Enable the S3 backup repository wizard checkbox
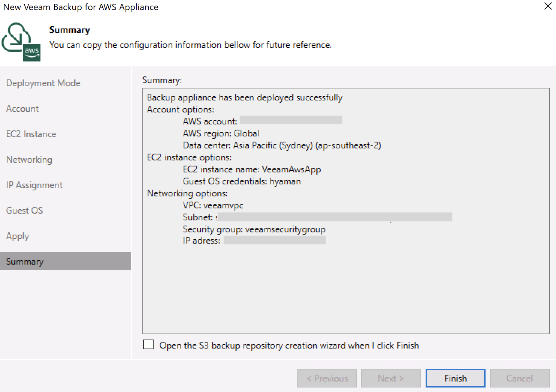The image size is (556, 392). 148,345
